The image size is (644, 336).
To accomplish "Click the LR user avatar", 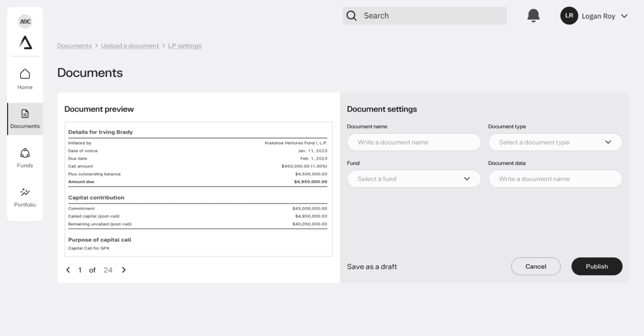I will [569, 16].
